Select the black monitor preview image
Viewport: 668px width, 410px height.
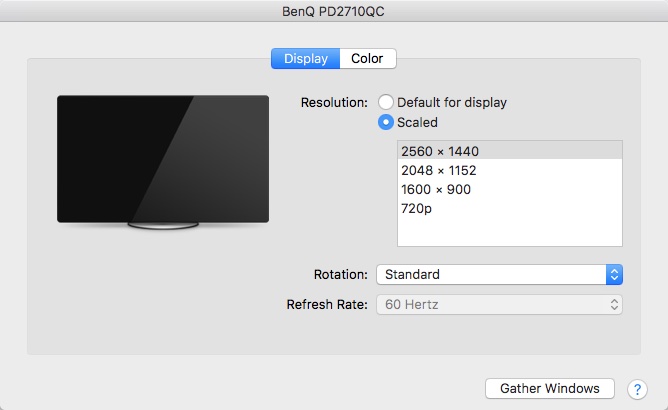[163, 159]
